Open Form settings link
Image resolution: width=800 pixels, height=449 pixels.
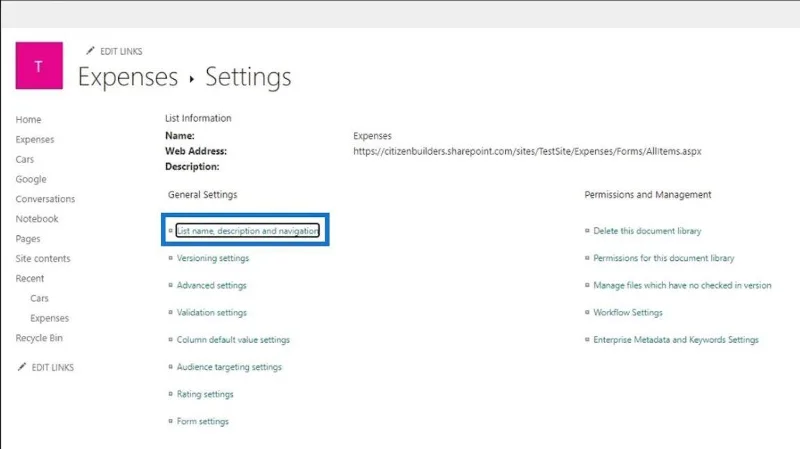(203, 421)
